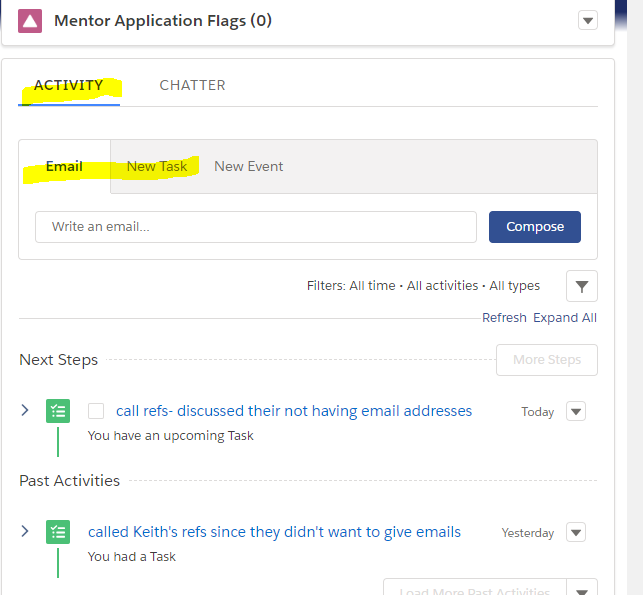Select the New Event tab
This screenshot has width=643, height=595.
249,166
